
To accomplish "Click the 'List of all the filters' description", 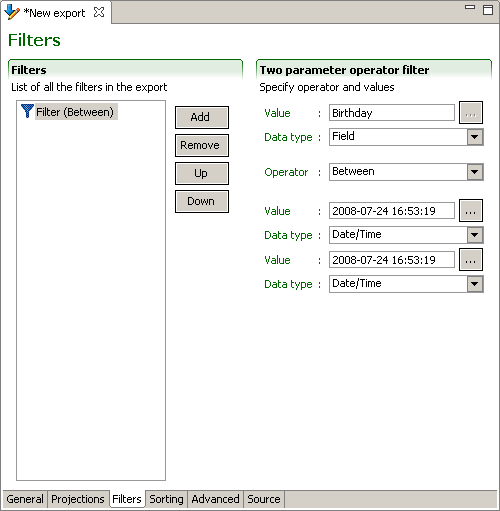I will point(89,87).
